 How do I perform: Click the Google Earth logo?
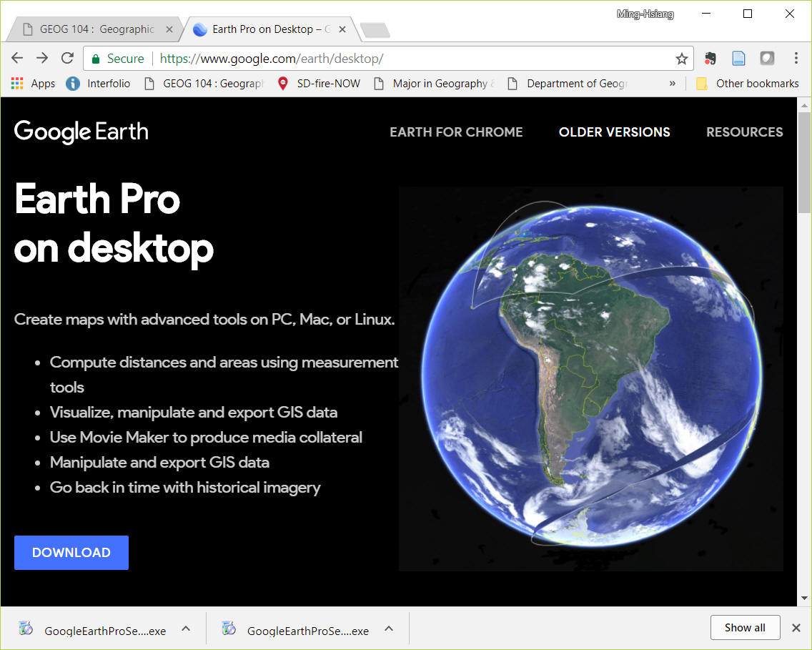(81, 132)
